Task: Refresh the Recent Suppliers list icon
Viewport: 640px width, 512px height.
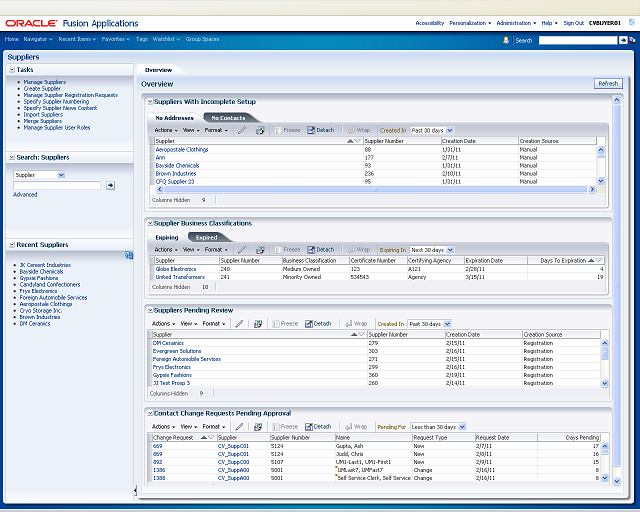Action: [129, 255]
